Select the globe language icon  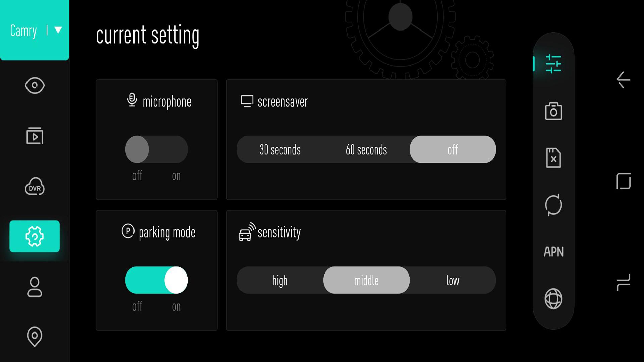click(x=553, y=299)
